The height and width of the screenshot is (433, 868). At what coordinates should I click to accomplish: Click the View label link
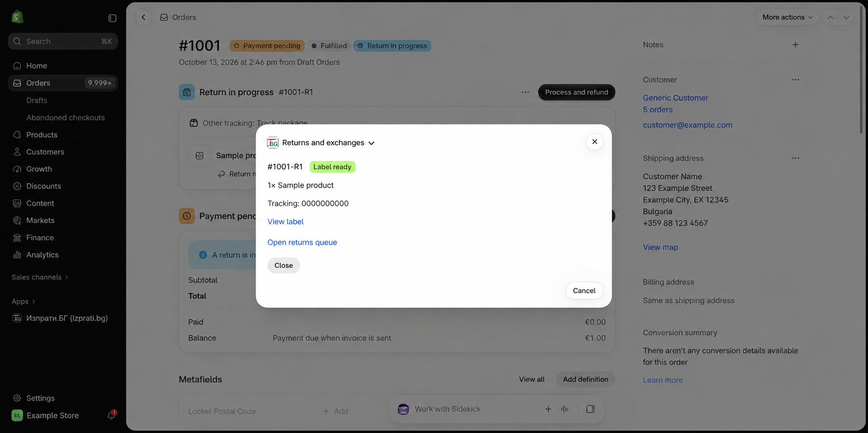pos(286,222)
